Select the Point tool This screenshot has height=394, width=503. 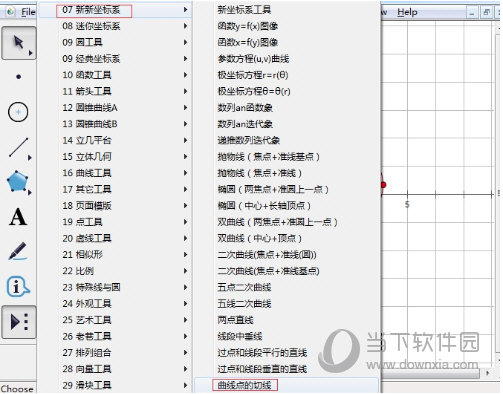click(19, 77)
